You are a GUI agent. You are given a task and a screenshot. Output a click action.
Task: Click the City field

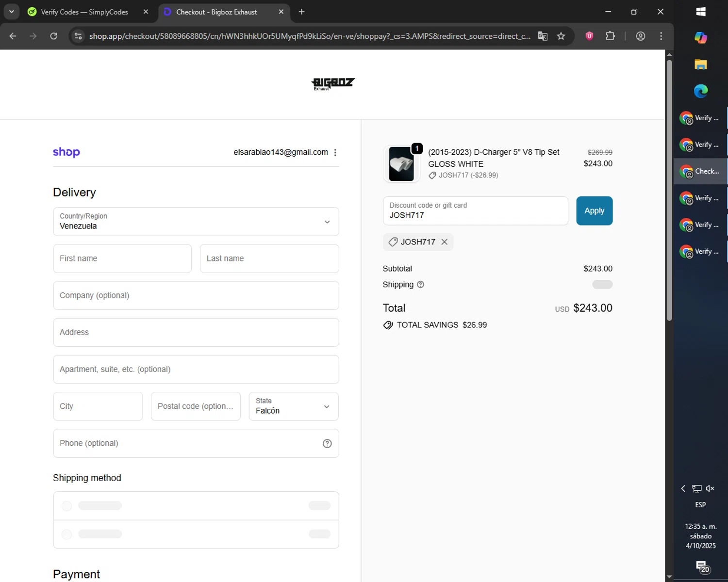tap(98, 406)
